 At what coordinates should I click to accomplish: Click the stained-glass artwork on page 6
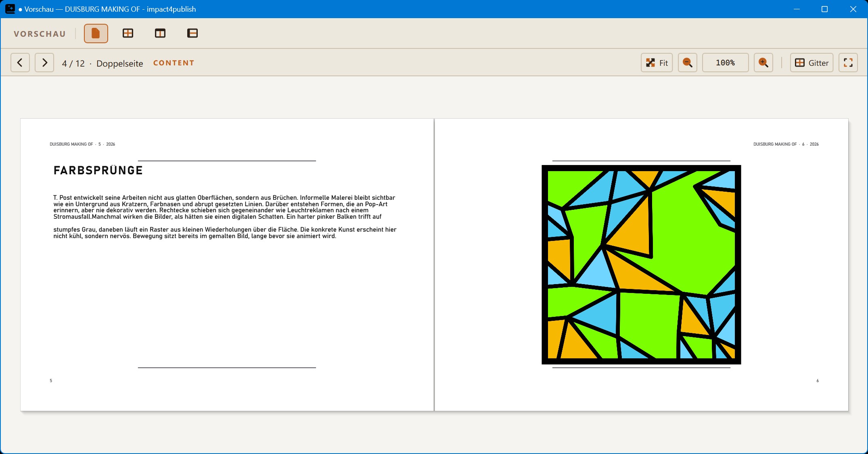(641, 265)
